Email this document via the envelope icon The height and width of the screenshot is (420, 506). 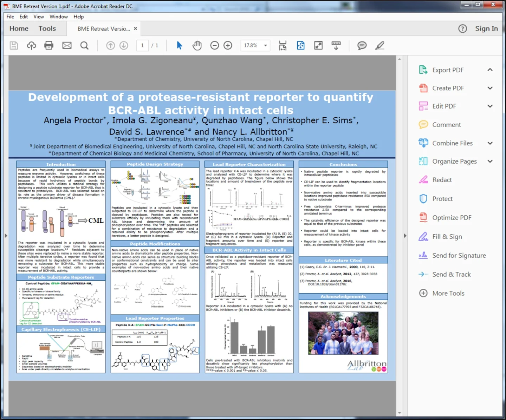[67, 45]
